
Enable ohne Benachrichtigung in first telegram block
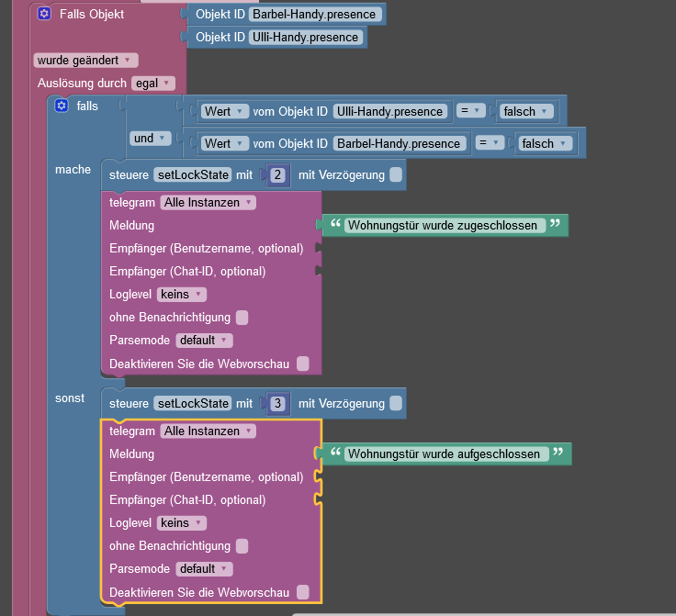coord(242,318)
